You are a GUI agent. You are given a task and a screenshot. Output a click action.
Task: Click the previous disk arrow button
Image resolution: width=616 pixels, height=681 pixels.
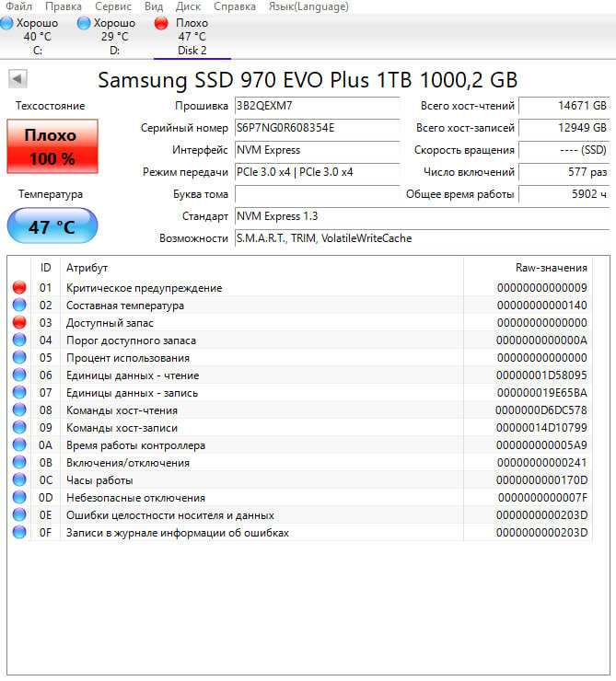tap(17, 79)
